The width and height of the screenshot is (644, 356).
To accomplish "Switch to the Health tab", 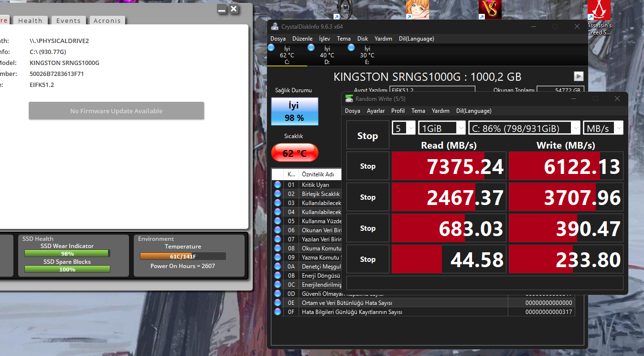I will [31, 21].
